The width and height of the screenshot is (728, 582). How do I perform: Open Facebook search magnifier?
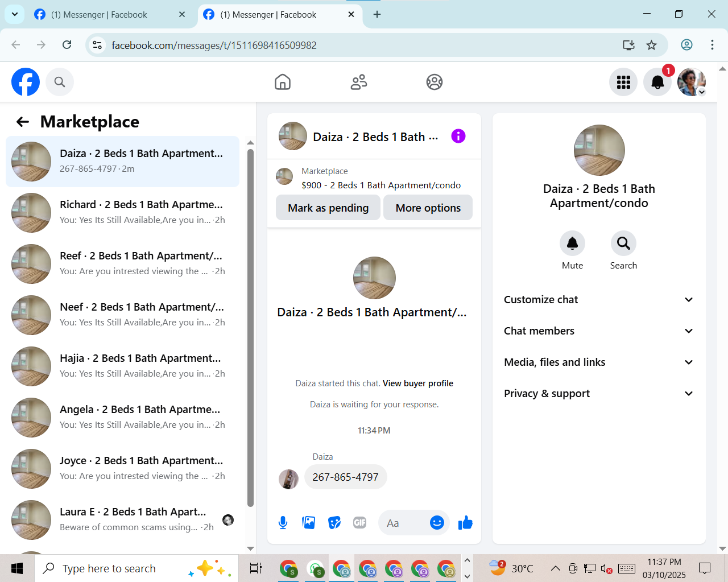60,82
